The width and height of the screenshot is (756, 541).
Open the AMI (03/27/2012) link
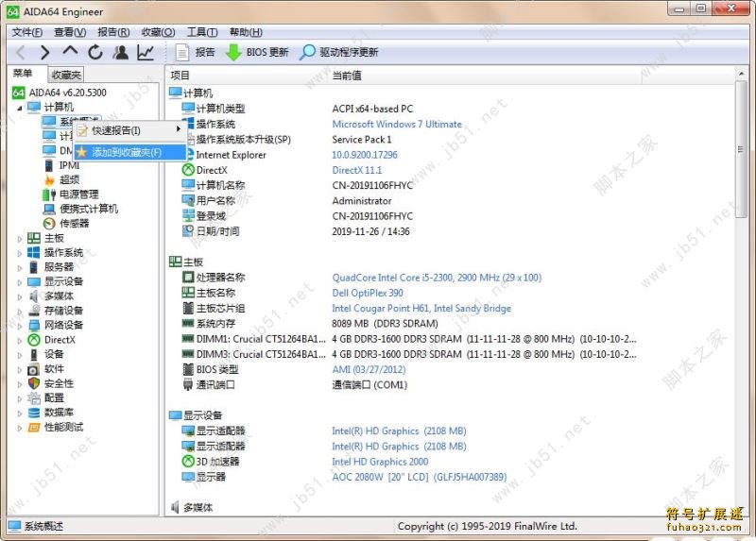click(369, 369)
